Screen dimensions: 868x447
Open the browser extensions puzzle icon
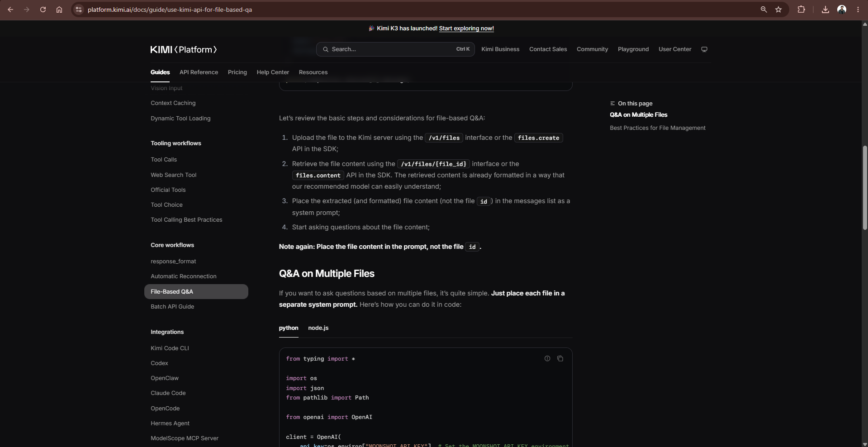pyautogui.click(x=801, y=10)
